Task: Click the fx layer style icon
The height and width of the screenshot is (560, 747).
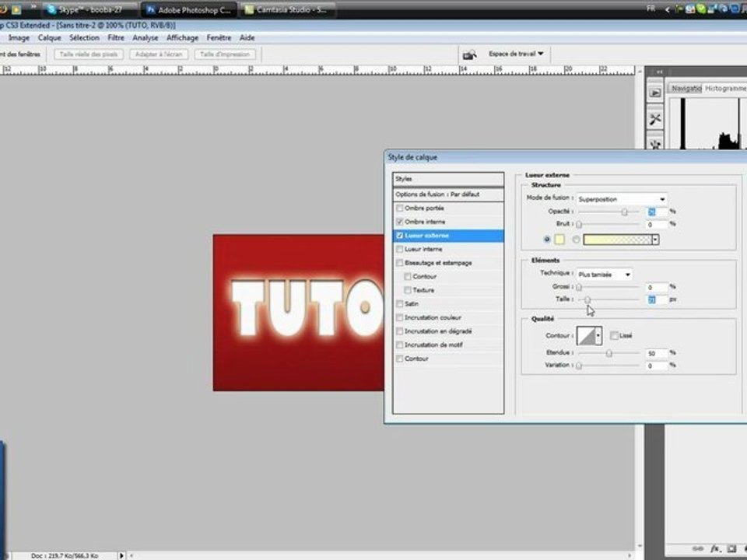Action: point(715,548)
